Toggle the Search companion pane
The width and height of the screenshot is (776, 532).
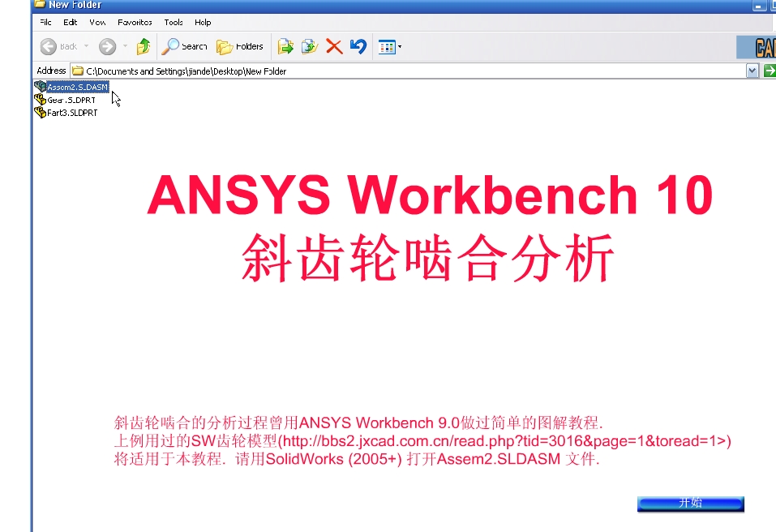coord(185,46)
